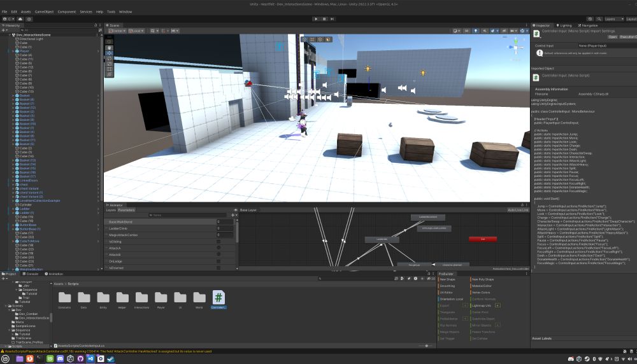
Task: Add a new Animator parameter with plus
Action: point(233,215)
